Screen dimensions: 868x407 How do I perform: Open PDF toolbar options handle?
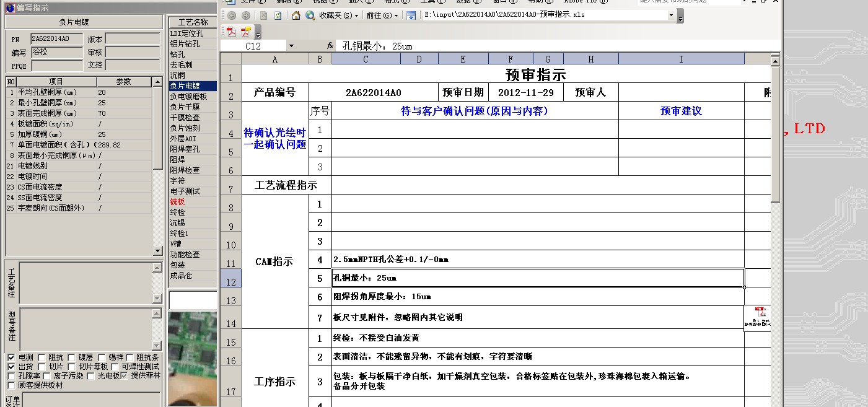point(258,32)
